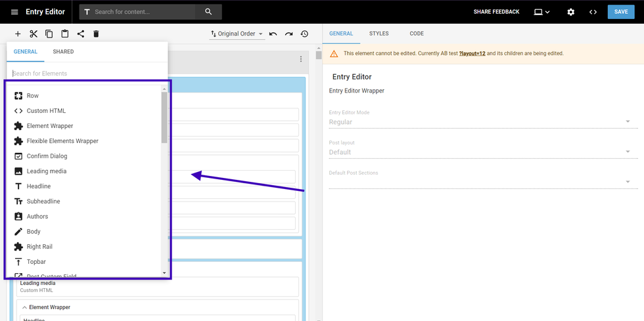Click the cut scissors icon

pos(34,34)
